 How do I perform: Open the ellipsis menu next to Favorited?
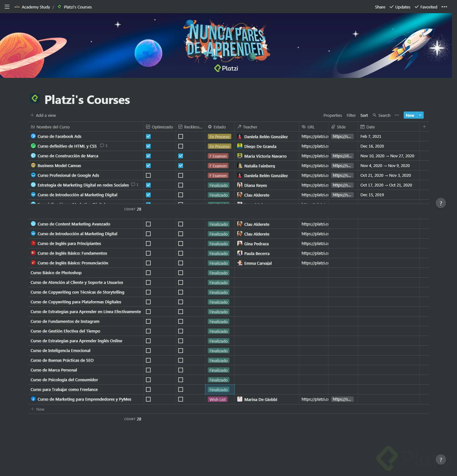point(444,7)
